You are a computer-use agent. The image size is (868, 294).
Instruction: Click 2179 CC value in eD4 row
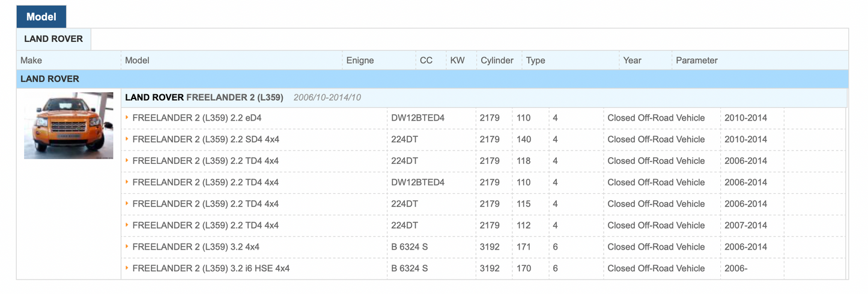click(x=490, y=118)
